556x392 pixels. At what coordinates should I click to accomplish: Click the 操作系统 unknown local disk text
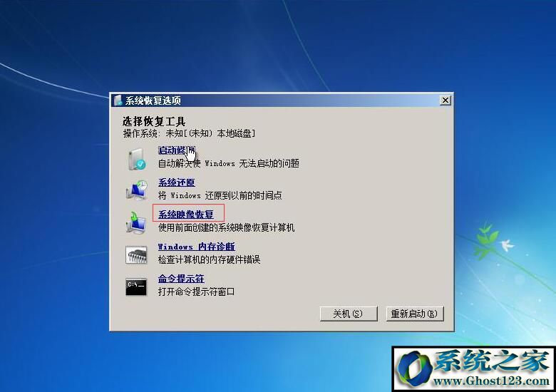(189, 133)
